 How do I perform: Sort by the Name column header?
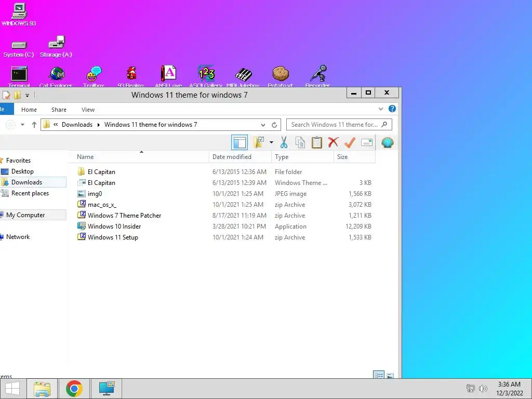(139, 157)
